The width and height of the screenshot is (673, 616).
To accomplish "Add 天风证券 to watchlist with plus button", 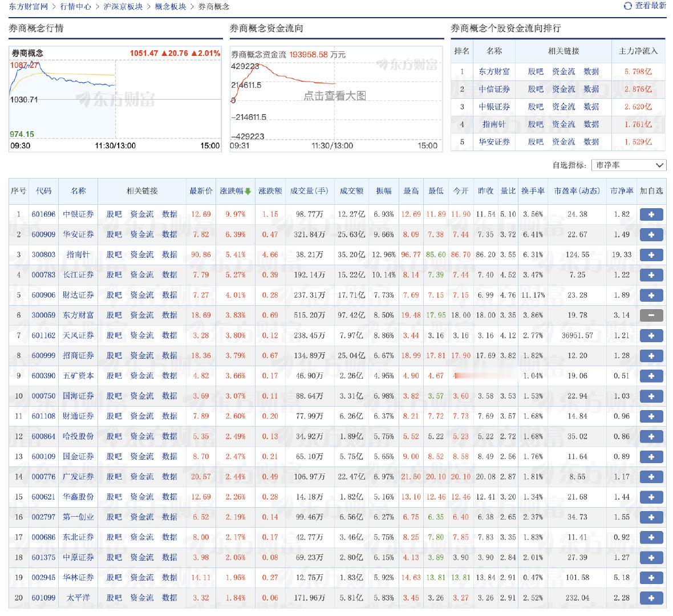I will click(x=651, y=335).
